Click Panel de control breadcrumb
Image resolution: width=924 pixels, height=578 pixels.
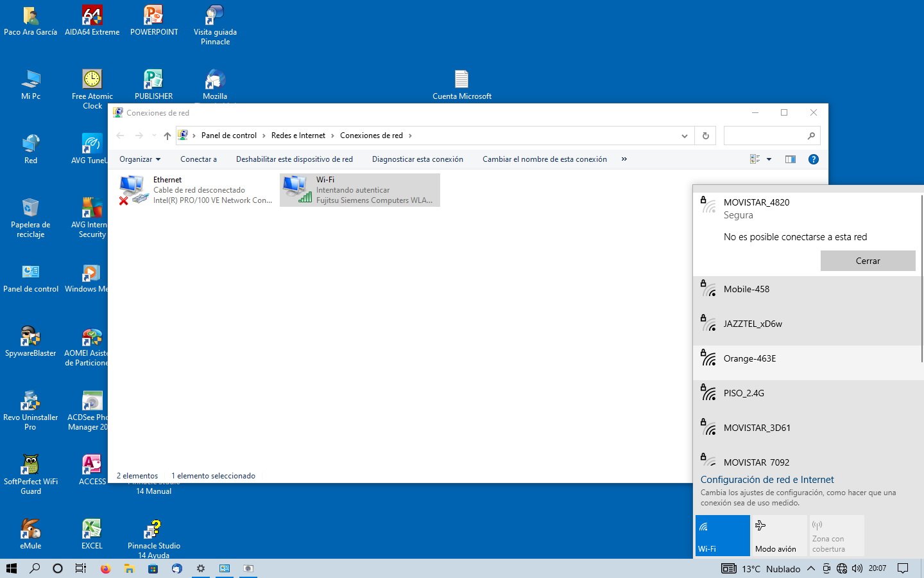pos(229,136)
